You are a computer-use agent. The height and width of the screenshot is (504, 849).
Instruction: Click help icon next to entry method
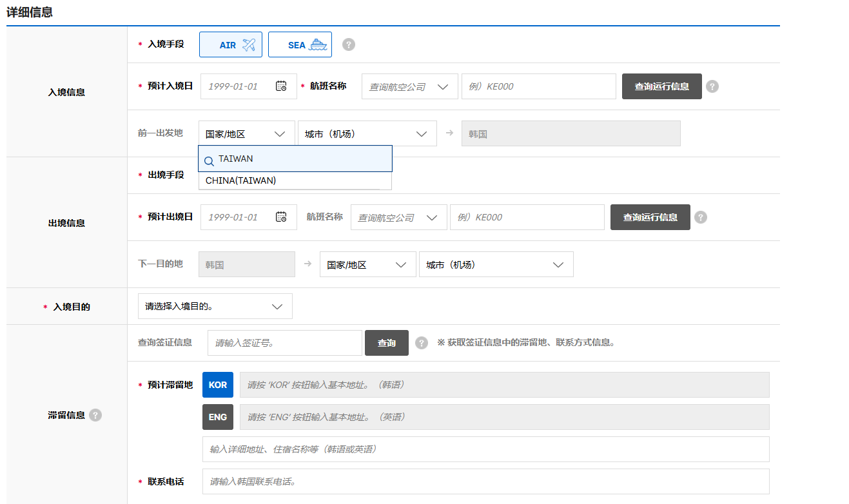coord(349,44)
